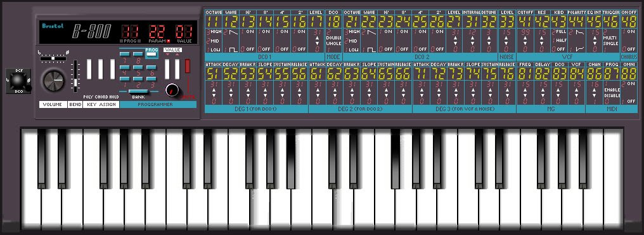Image resolution: width=644 pixels, height=235 pixels.
Task: Click the red Write button
Action: (187, 66)
